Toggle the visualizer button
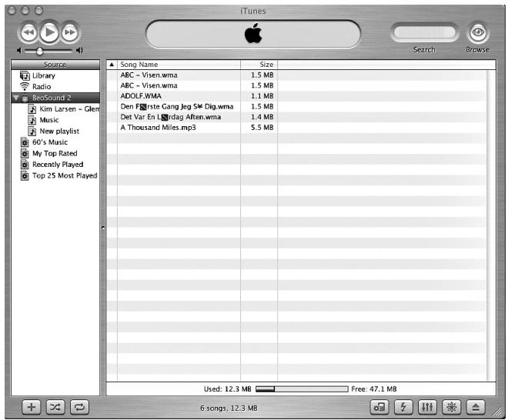The image size is (508, 420). [x=451, y=407]
